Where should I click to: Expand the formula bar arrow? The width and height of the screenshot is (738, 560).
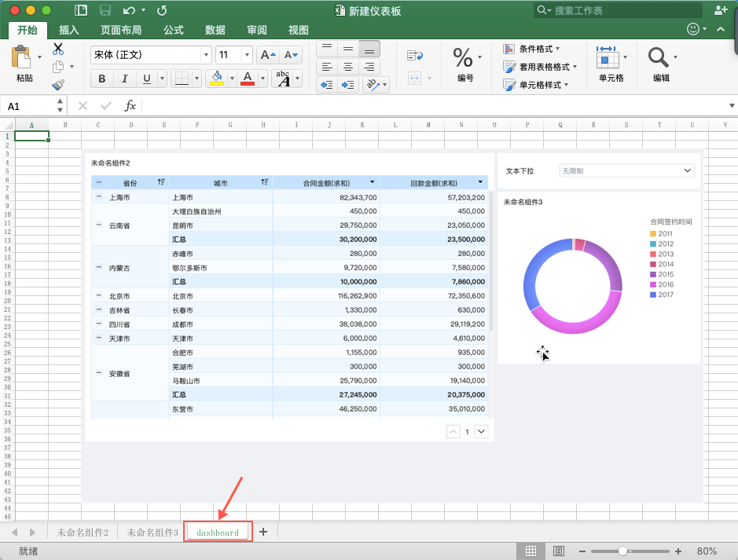pos(732,106)
